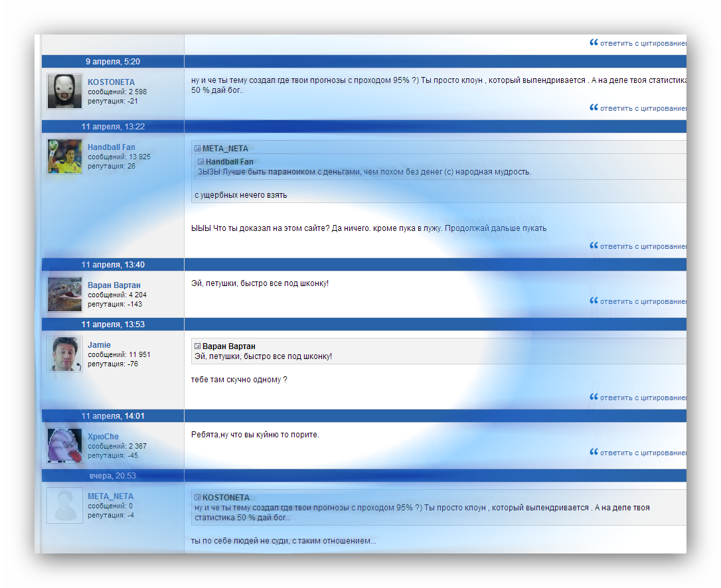Click the message 'ты по себе людей не суди'
The image size is (721, 588).
click(283, 541)
